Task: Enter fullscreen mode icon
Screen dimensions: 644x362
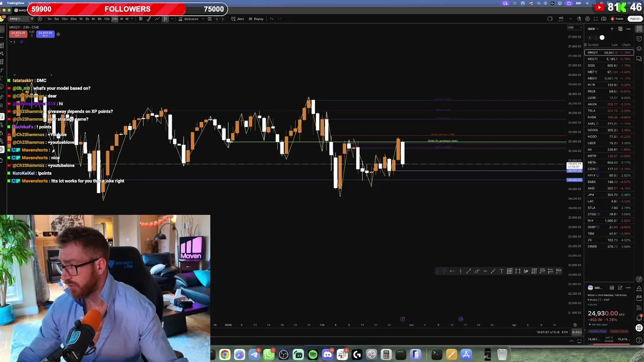Action: point(596,19)
